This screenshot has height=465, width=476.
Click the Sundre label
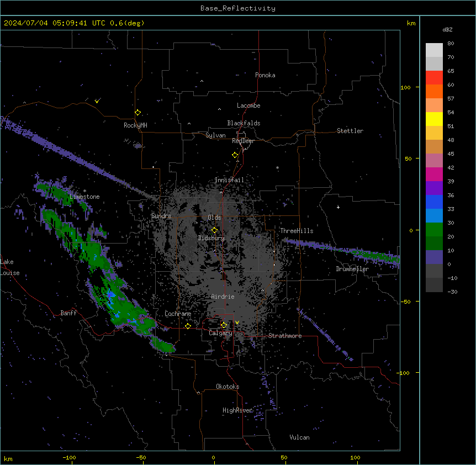161,216
